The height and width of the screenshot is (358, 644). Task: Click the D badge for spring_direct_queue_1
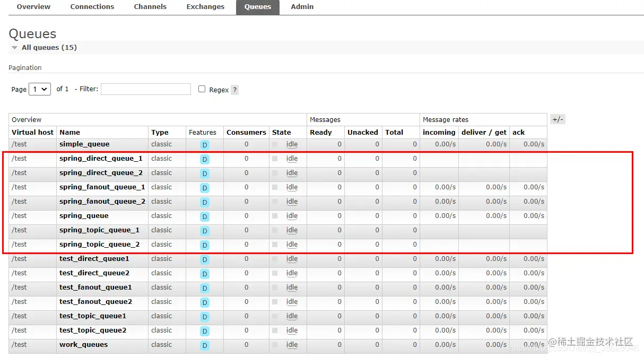205,159
